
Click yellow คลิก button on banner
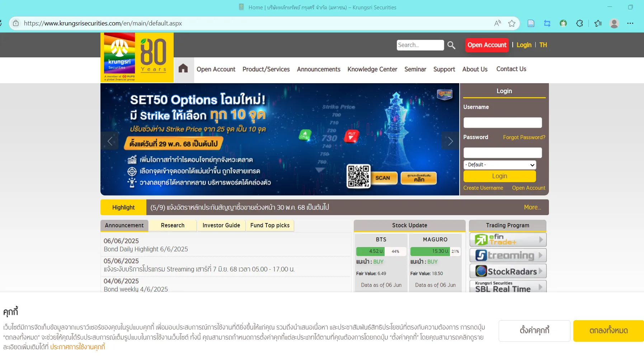tap(419, 178)
